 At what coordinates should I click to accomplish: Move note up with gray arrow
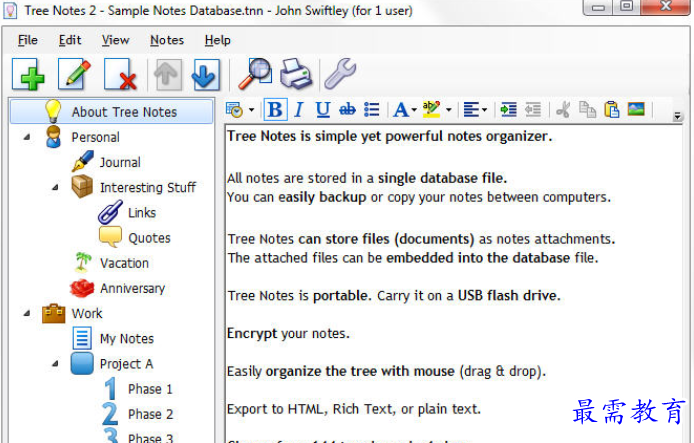[167, 74]
